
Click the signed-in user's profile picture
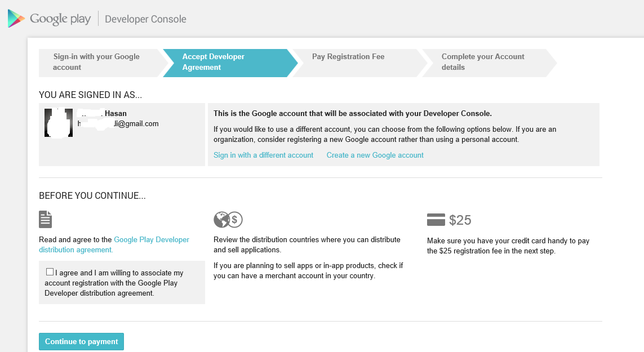[59, 123]
